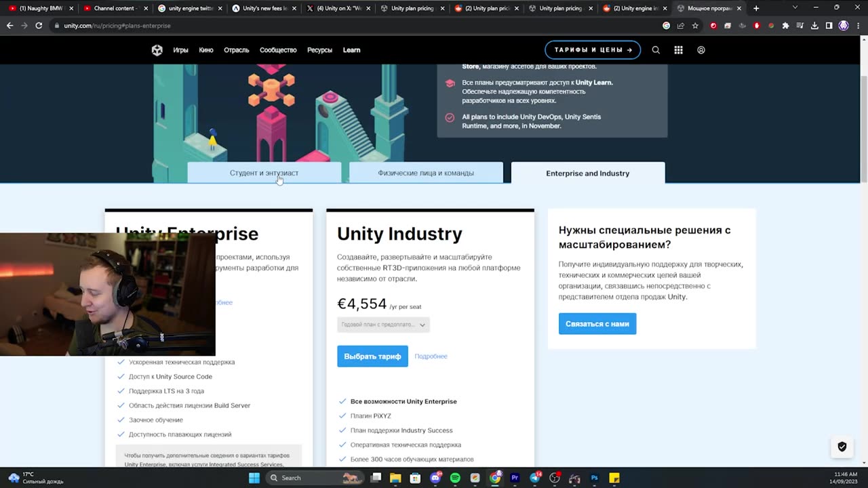Open the Unity apps grid icon
This screenshot has width=868, height=488.
678,50
